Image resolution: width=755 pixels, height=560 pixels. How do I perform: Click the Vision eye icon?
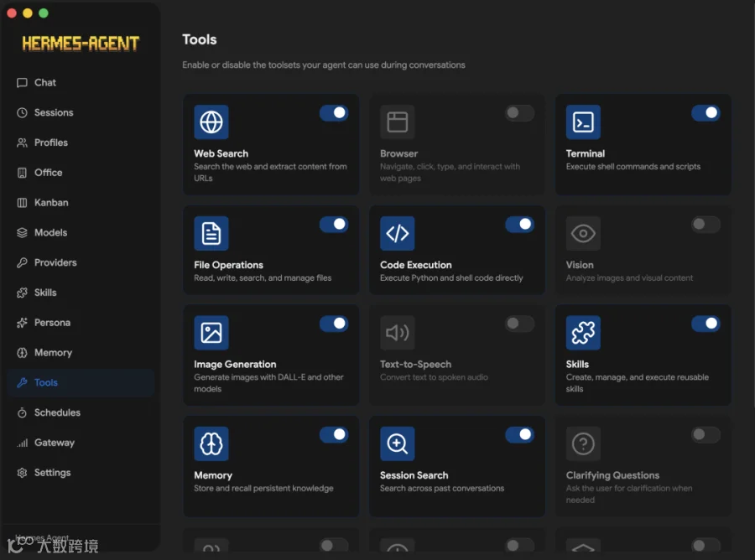click(x=583, y=233)
